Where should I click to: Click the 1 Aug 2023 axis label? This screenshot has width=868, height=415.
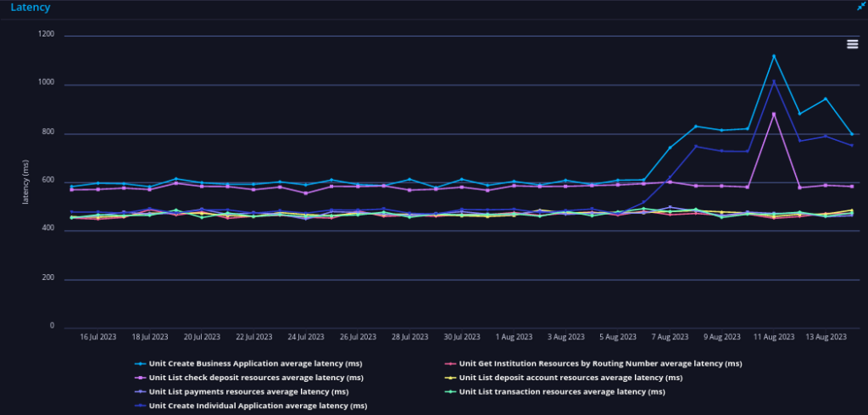(x=515, y=337)
